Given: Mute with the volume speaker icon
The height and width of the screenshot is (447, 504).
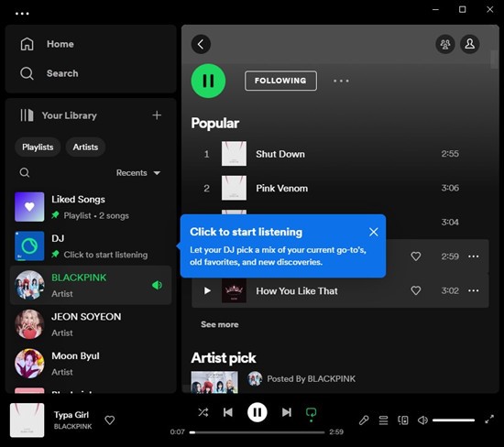Looking at the screenshot, I should point(422,420).
